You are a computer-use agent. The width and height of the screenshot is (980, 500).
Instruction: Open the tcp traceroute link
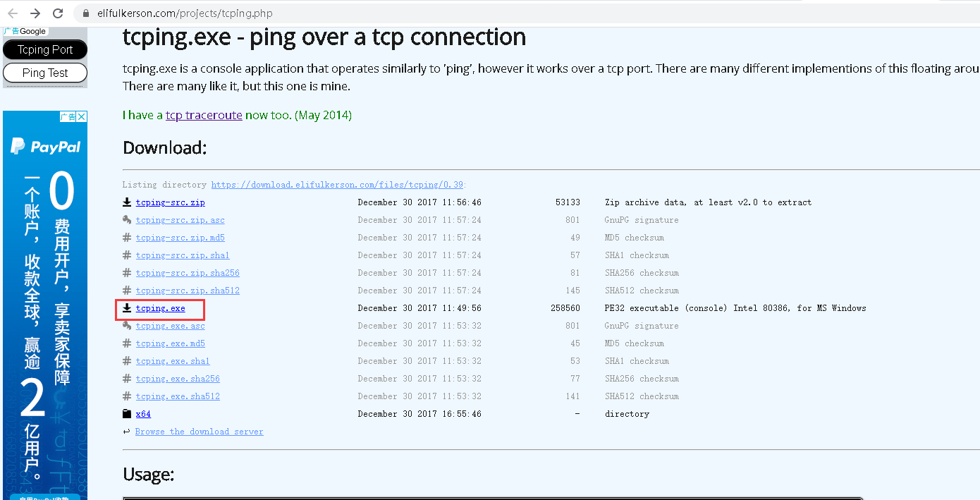(x=204, y=115)
